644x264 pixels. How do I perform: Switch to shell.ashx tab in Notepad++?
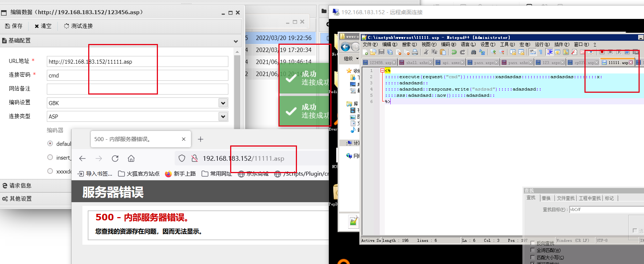pyautogui.click(x=415, y=63)
